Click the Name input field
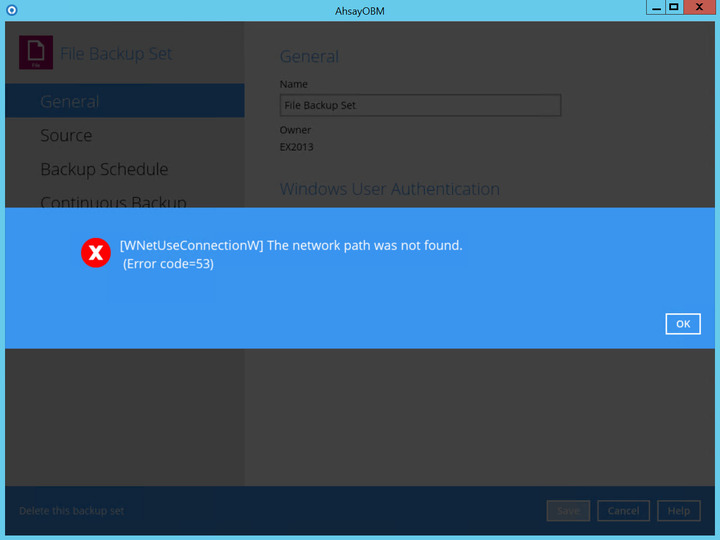This screenshot has height=540, width=720. (420, 105)
